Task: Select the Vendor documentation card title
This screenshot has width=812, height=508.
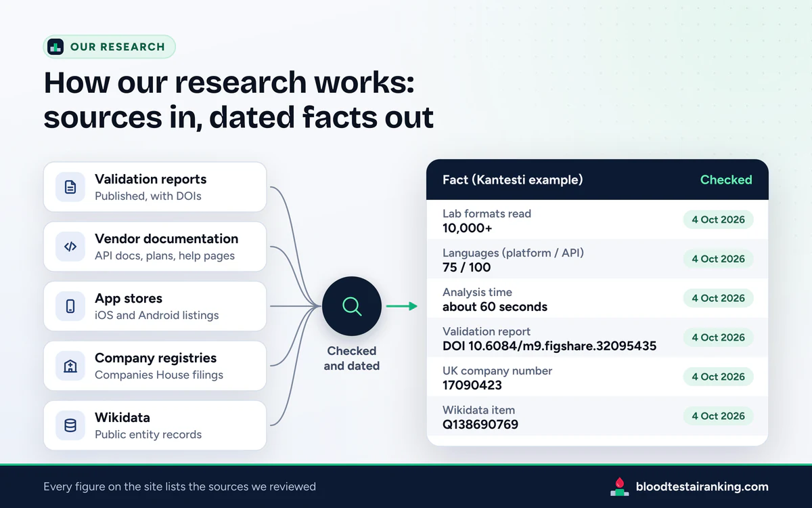Action: tap(166, 238)
